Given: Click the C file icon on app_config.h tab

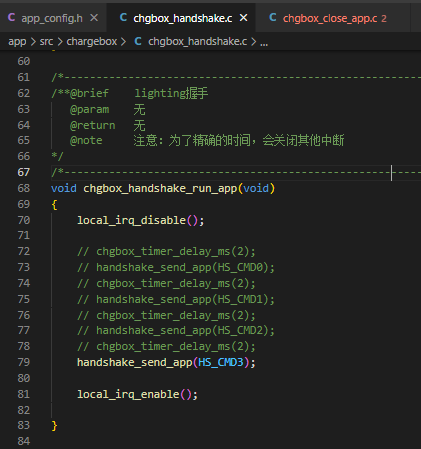Looking at the screenshot, I should coord(11,17).
